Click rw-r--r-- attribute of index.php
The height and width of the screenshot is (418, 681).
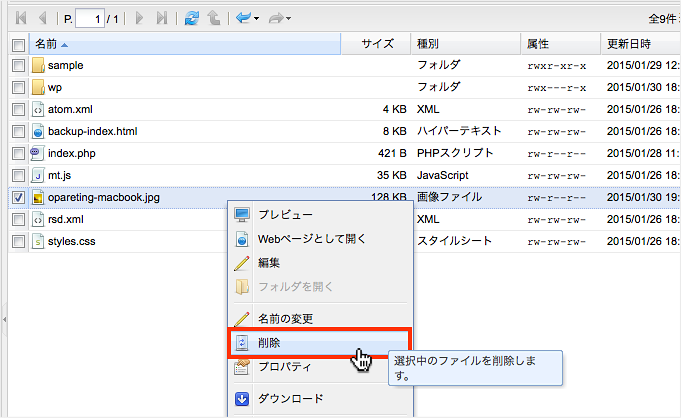pos(557,154)
